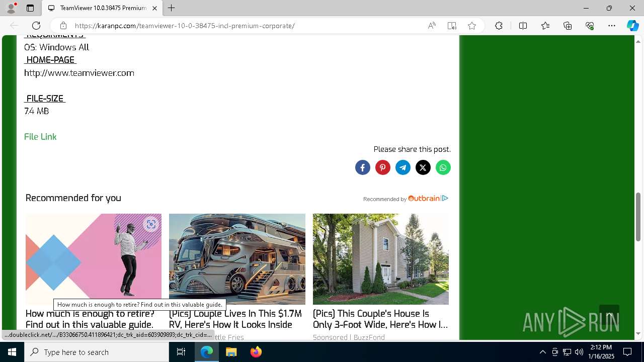Close the TeamViewer browser tab
Screen dimensions: 644x362
pos(154,8)
